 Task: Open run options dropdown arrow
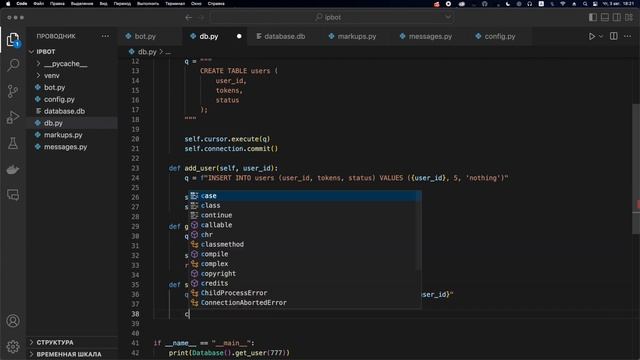[x=601, y=36]
